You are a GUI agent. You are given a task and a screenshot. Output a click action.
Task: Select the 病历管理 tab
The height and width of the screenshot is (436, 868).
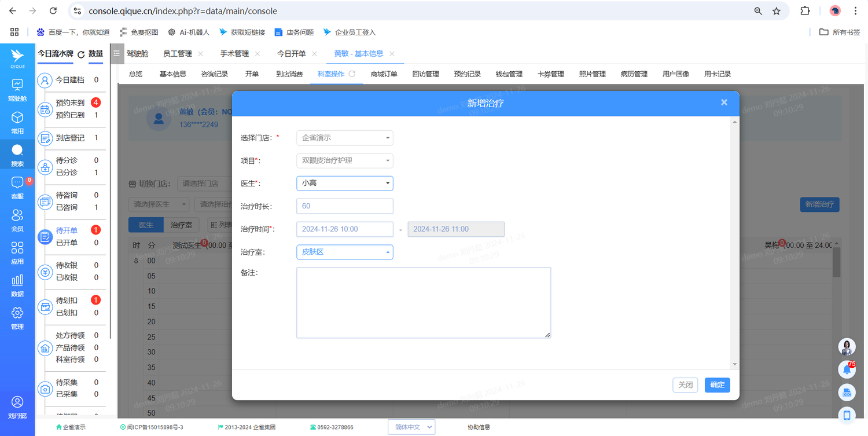click(x=634, y=74)
